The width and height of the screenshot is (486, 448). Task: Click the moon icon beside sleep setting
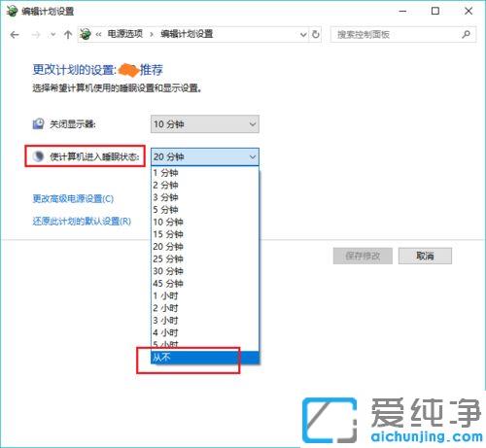(38, 156)
